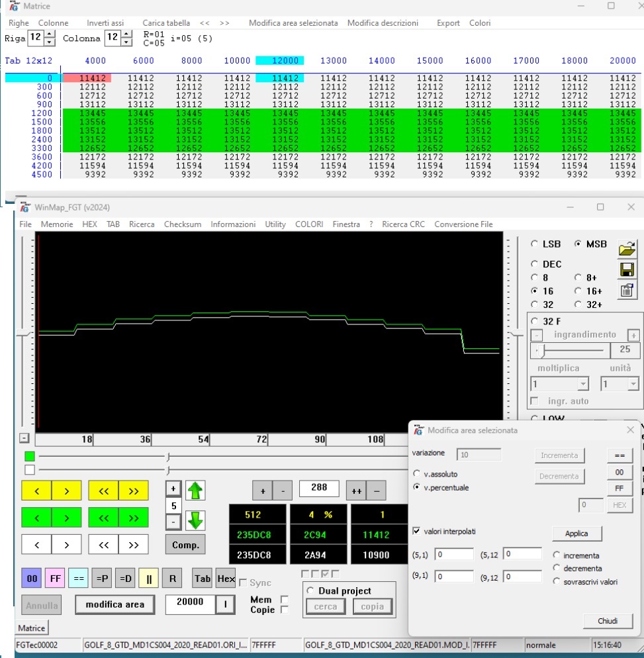Uncheck the valori interpolati checkbox
644x658 pixels.
pyautogui.click(x=416, y=531)
